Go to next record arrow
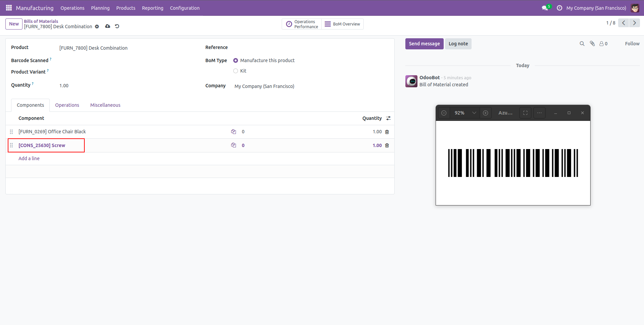Screen dimensions: 644x325 click(x=635, y=23)
